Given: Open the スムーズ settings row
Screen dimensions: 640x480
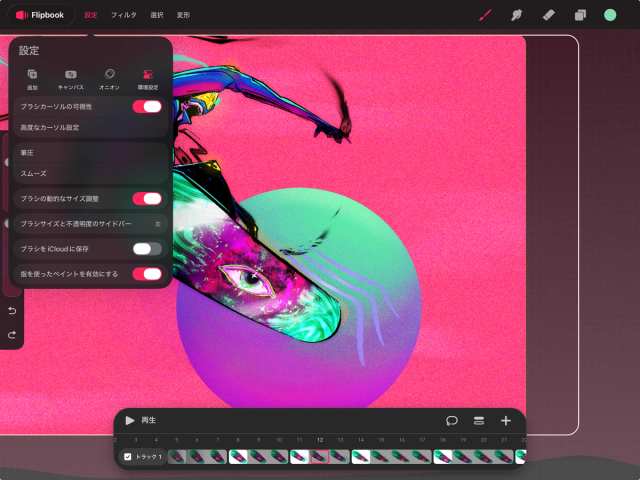Looking at the screenshot, I should click(x=91, y=173).
